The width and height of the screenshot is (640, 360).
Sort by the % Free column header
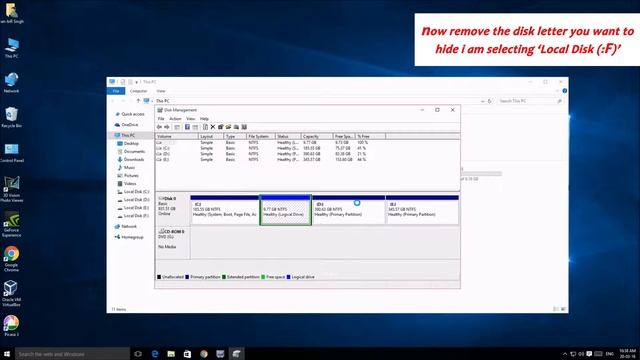click(x=370, y=136)
